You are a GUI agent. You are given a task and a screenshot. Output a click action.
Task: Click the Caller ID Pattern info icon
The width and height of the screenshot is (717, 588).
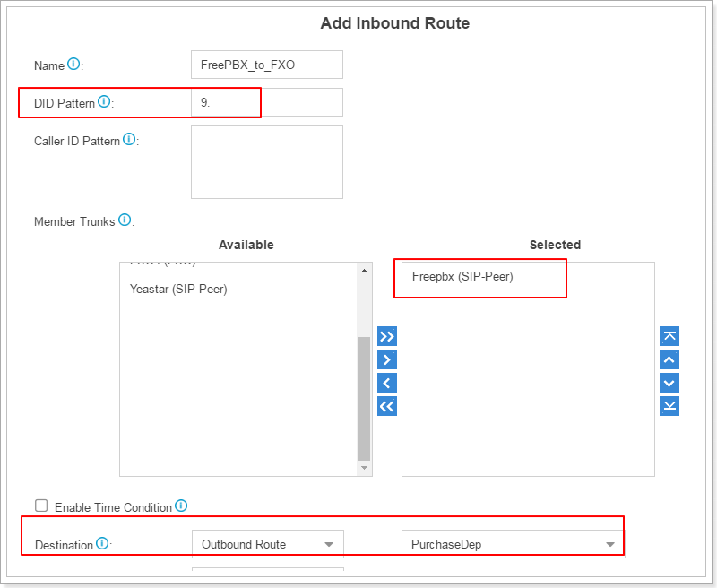(x=129, y=140)
